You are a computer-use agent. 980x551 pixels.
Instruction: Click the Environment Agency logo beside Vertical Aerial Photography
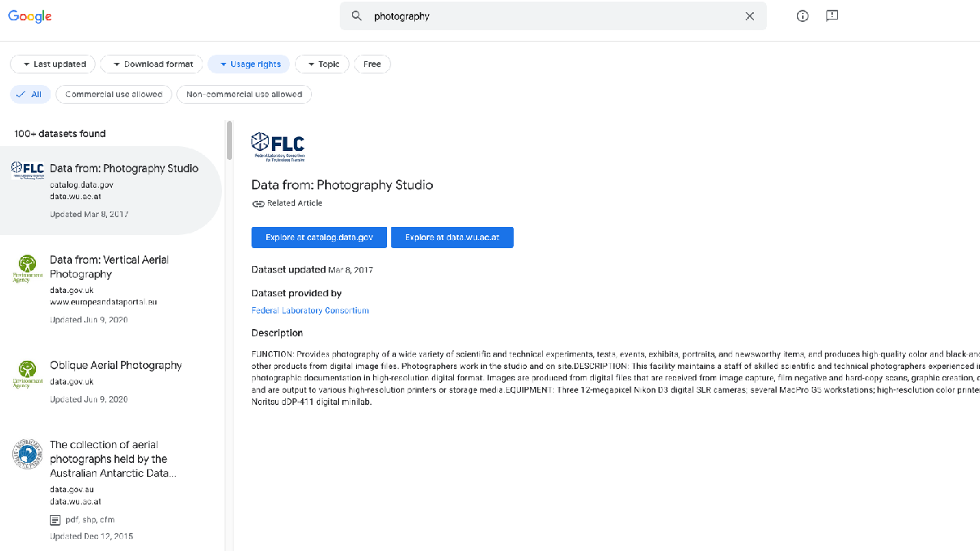click(x=28, y=269)
